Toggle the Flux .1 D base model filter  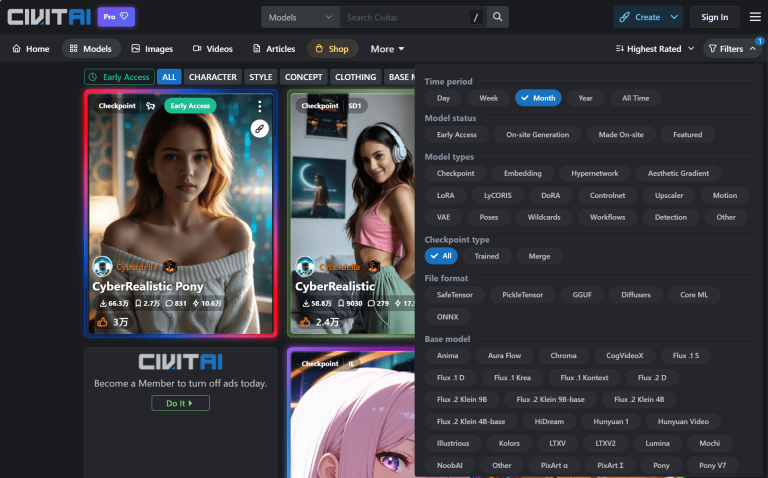tap(451, 378)
